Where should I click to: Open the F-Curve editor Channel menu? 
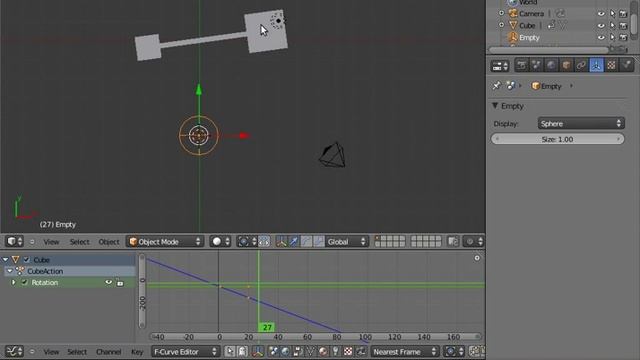(x=109, y=352)
